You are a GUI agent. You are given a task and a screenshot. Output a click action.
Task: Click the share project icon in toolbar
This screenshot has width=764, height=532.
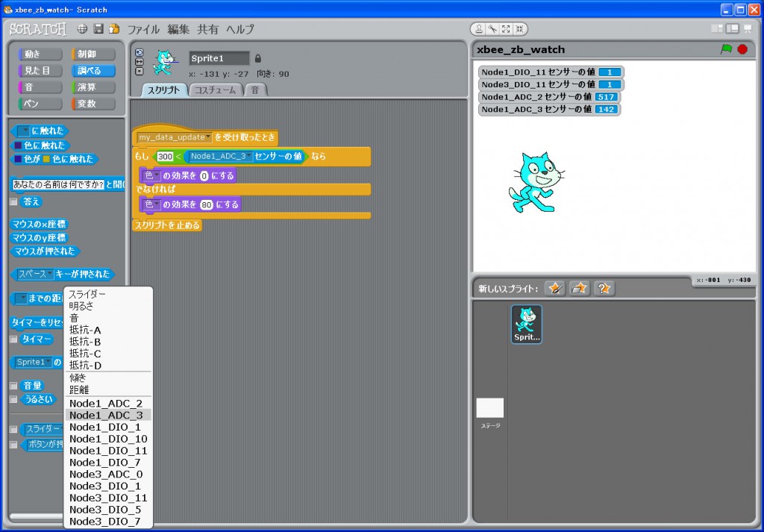[114, 29]
